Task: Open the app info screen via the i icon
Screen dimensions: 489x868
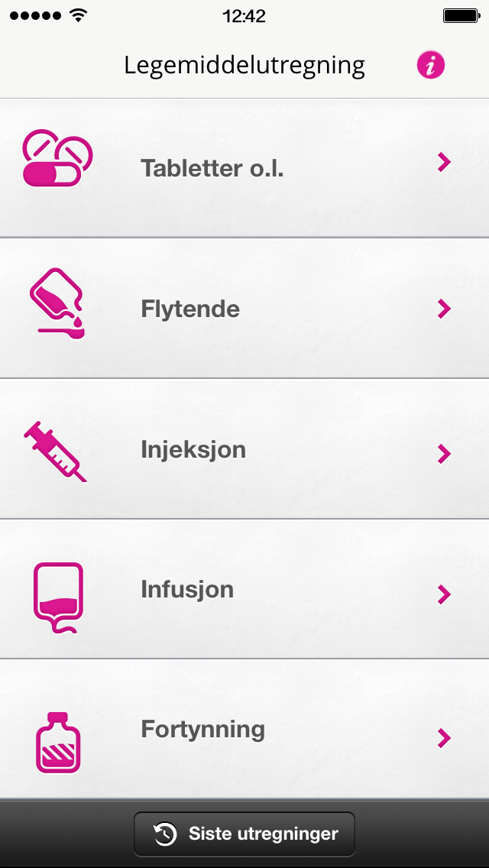Action: coord(430,65)
